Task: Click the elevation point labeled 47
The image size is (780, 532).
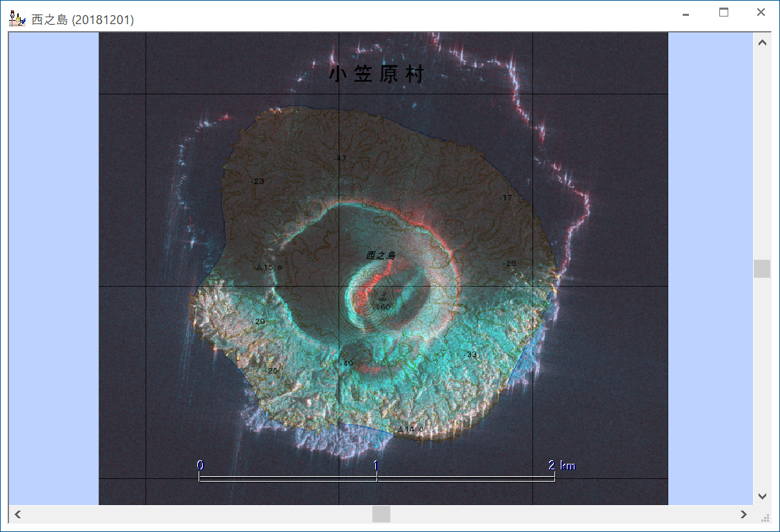Action: tap(341, 158)
